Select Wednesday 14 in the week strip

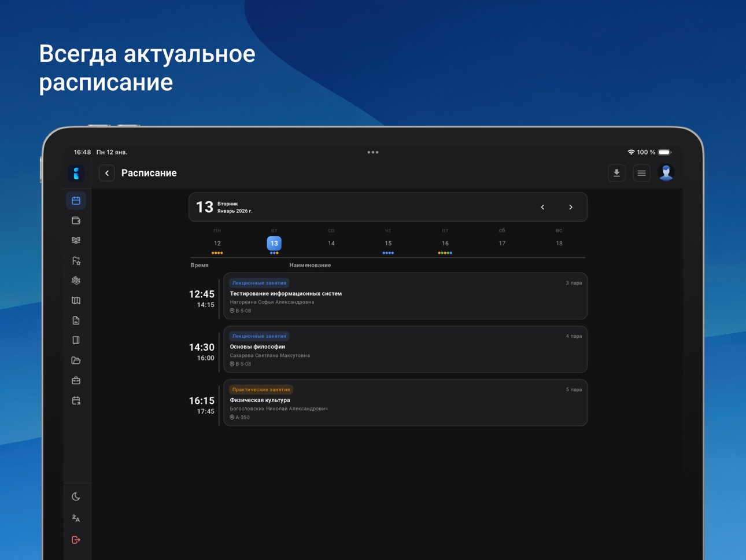[331, 244]
